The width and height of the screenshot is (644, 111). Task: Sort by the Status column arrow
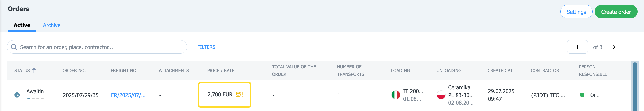tap(34, 70)
